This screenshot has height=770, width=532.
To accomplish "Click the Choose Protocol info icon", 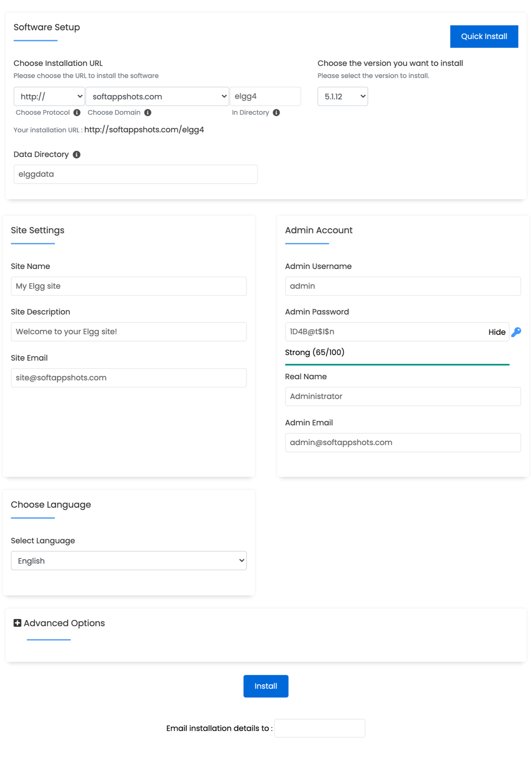I will point(77,112).
